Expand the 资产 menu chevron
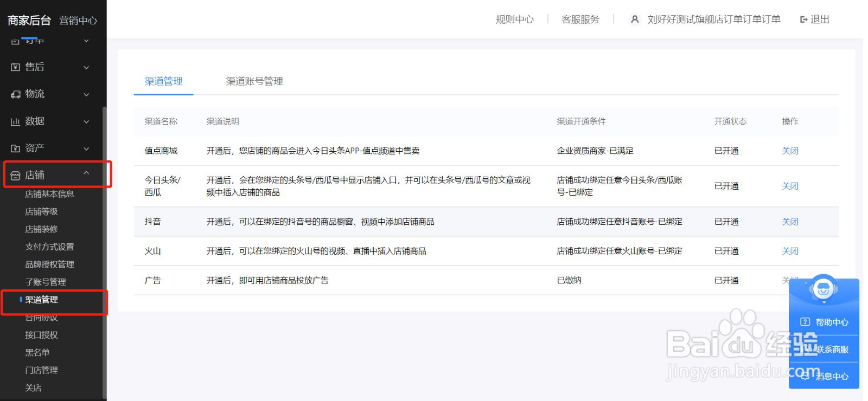This screenshot has height=401, width=868. [x=86, y=148]
